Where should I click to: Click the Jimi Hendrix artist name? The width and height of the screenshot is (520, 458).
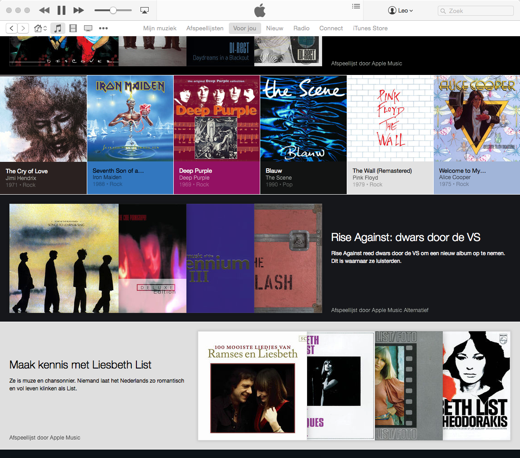(x=21, y=178)
